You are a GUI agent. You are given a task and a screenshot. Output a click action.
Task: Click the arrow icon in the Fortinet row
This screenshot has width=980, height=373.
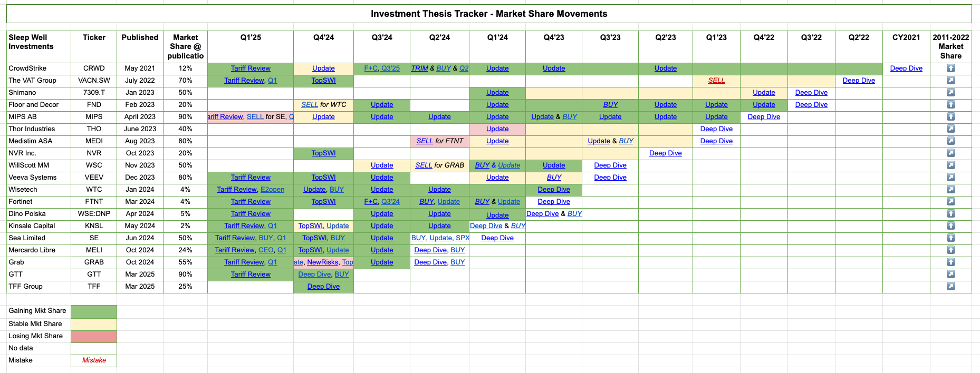tap(950, 201)
